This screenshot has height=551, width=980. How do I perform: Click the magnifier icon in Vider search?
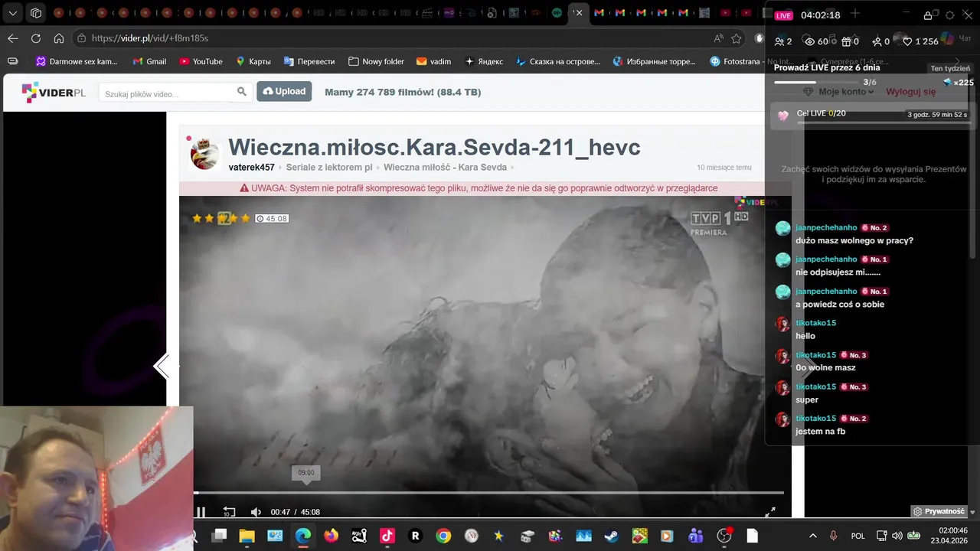[x=242, y=92]
